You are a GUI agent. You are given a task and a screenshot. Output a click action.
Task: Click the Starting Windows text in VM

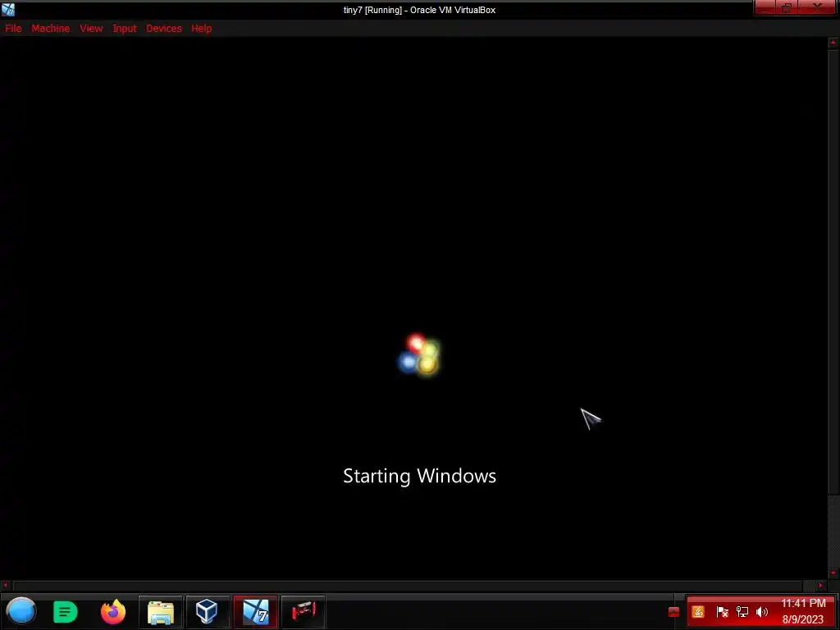[419, 477]
